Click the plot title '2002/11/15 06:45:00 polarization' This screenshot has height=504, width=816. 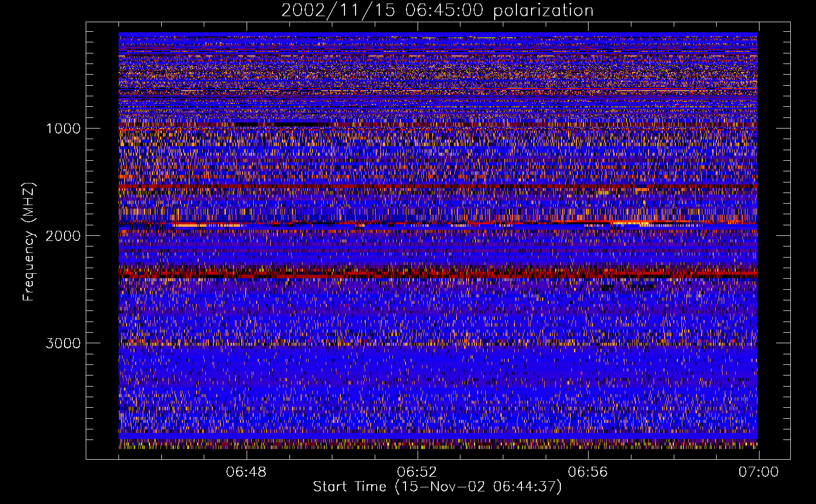[x=437, y=11]
